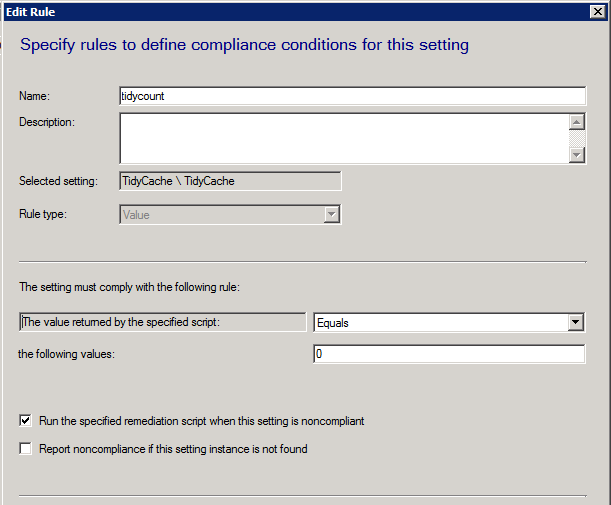
Task: Open the Equals operator dropdown
Action: click(439, 322)
